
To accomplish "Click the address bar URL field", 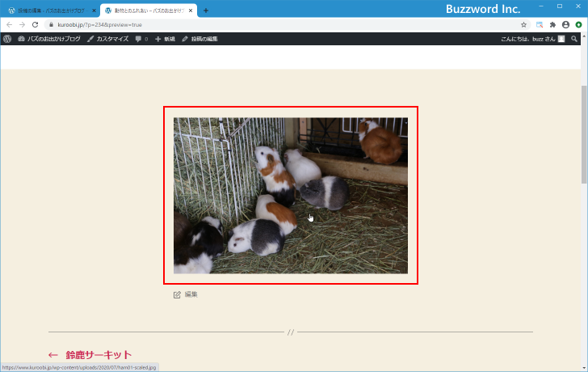I will pyautogui.click(x=242, y=25).
